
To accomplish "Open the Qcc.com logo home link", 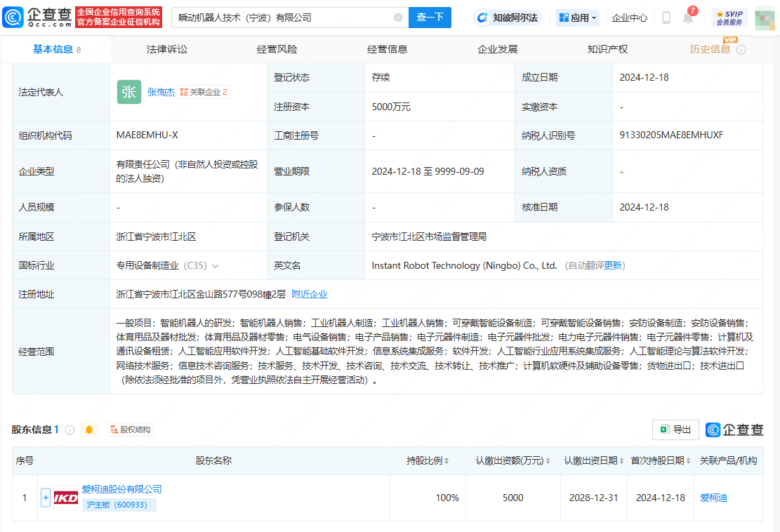I will click(37, 18).
